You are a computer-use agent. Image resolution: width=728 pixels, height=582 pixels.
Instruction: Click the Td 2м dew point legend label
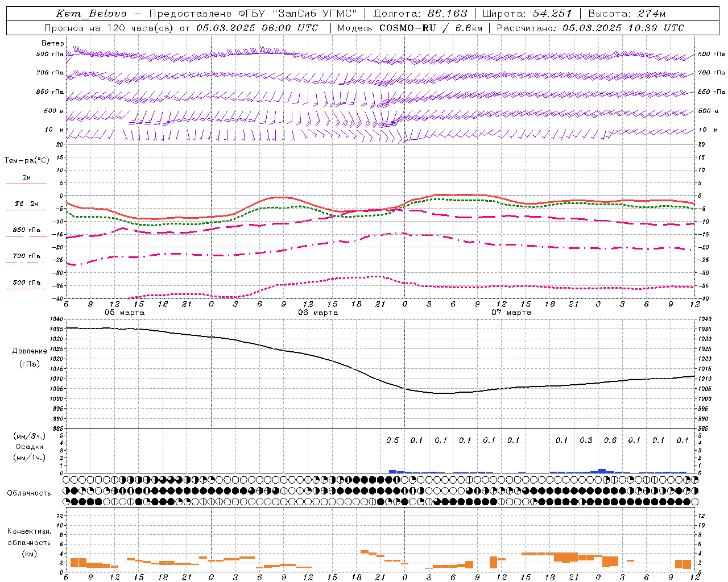click(27, 203)
